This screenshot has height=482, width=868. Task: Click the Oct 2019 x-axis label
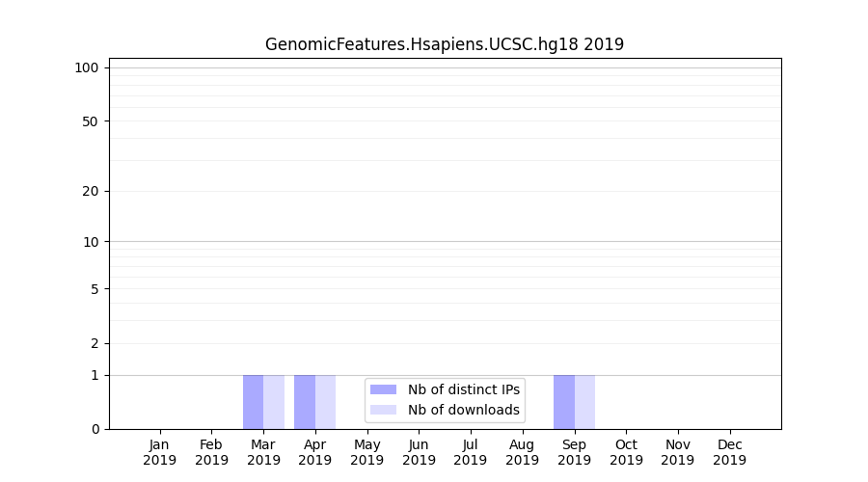pos(626,452)
